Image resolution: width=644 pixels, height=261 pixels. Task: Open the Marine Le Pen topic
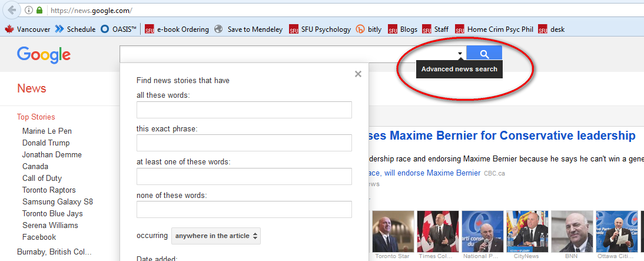coord(47,131)
